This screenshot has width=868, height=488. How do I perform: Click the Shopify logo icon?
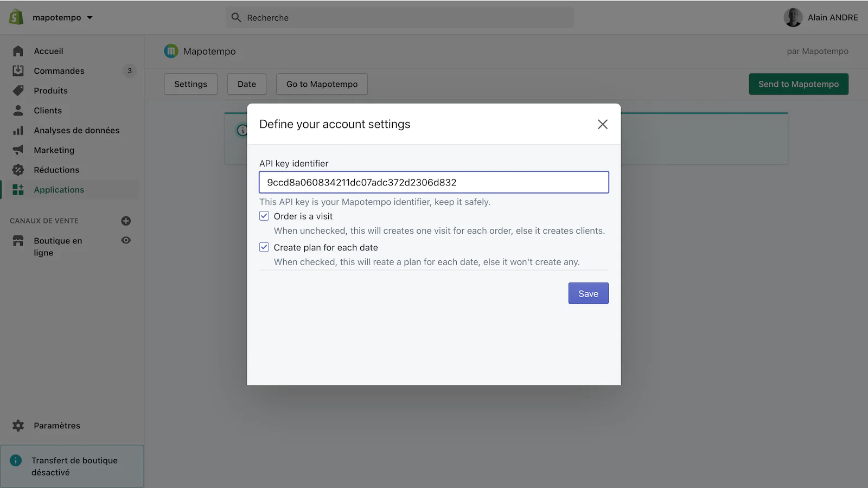16,17
